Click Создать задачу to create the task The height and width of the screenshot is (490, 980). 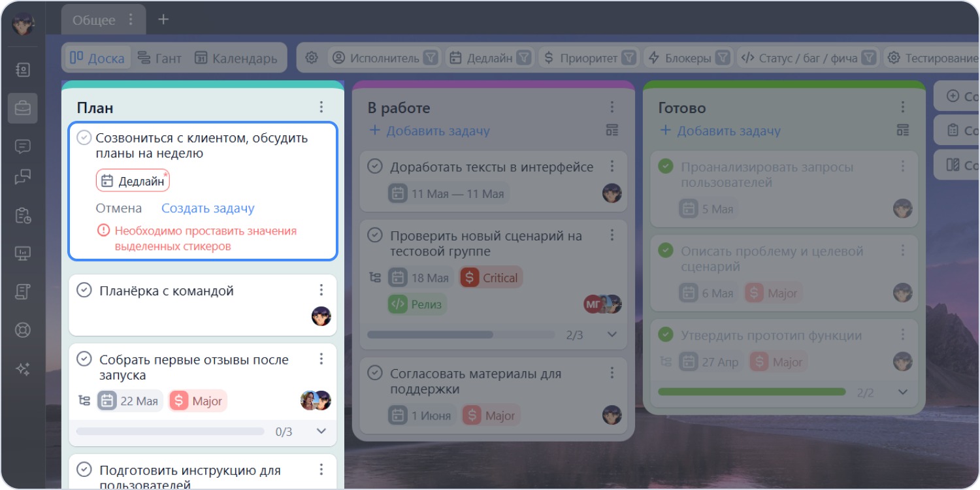[208, 208]
